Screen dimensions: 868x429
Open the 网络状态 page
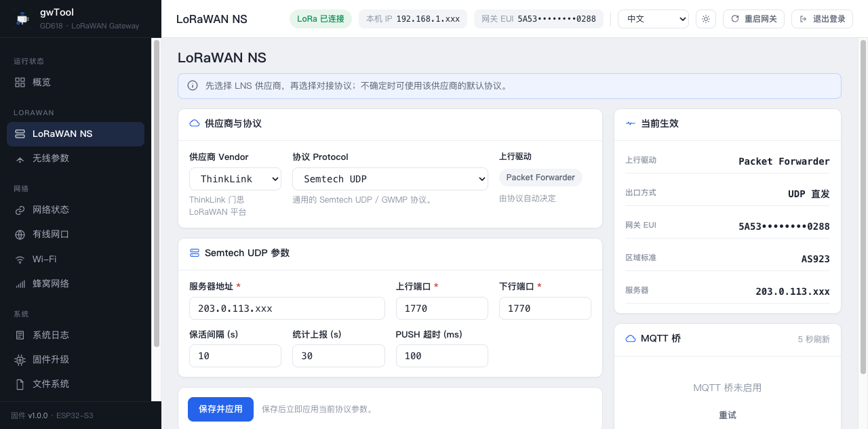[75, 210]
